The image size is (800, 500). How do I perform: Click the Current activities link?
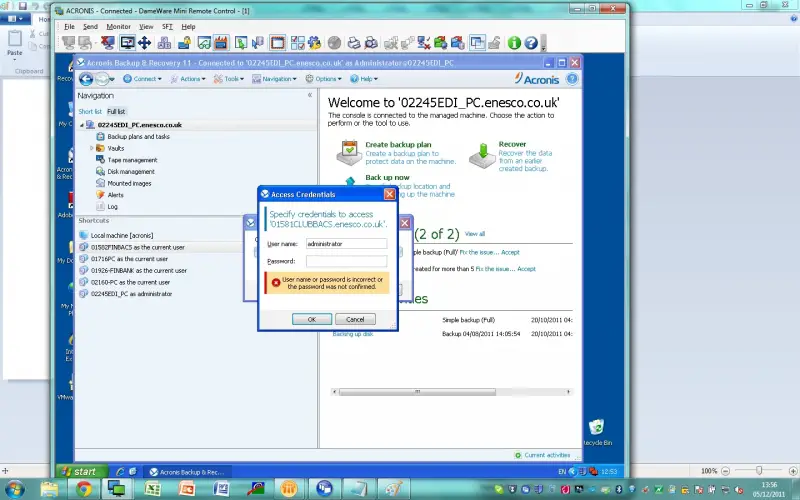pos(547,455)
